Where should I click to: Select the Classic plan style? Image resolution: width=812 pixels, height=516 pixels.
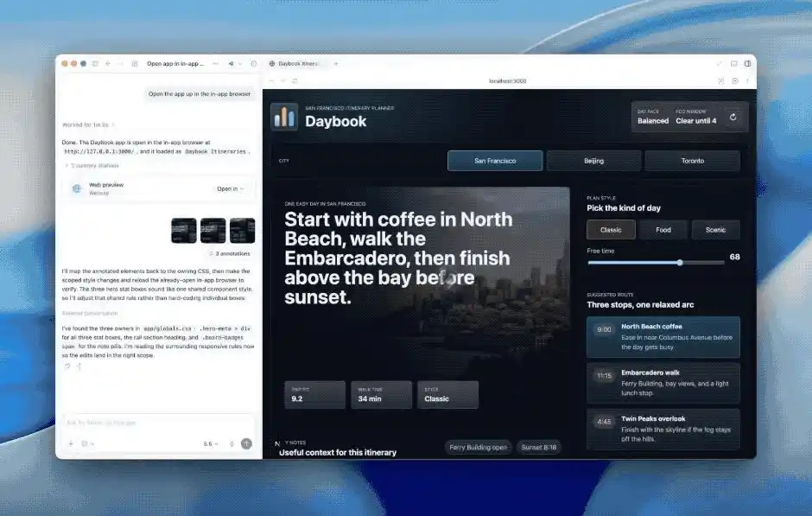[x=611, y=230]
